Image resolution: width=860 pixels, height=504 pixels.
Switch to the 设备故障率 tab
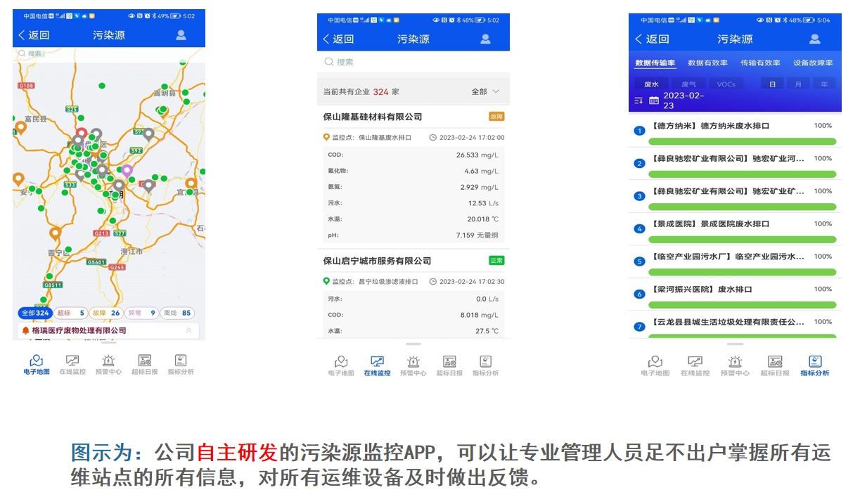813,63
